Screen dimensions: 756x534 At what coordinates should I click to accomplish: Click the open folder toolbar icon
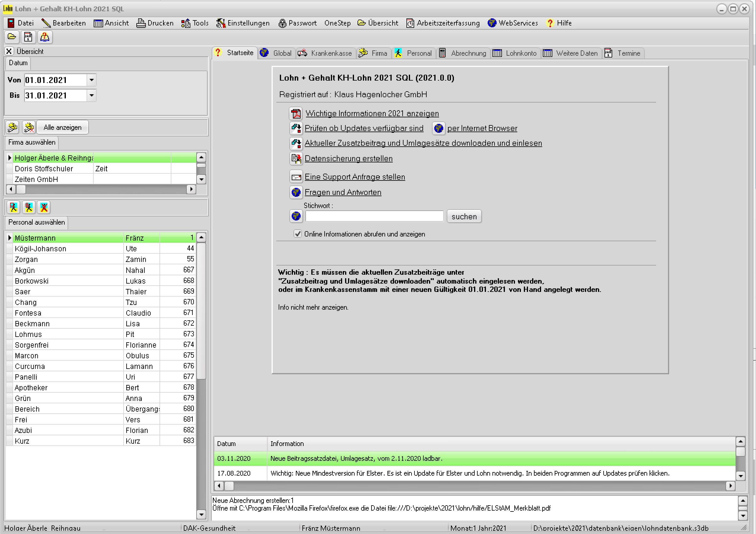click(x=12, y=37)
